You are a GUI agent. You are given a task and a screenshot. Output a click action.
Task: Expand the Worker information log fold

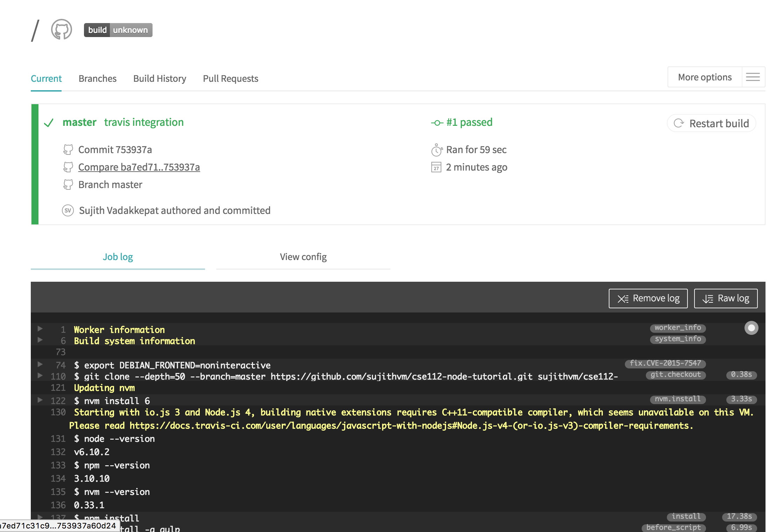pyautogui.click(x=40, y=329)
